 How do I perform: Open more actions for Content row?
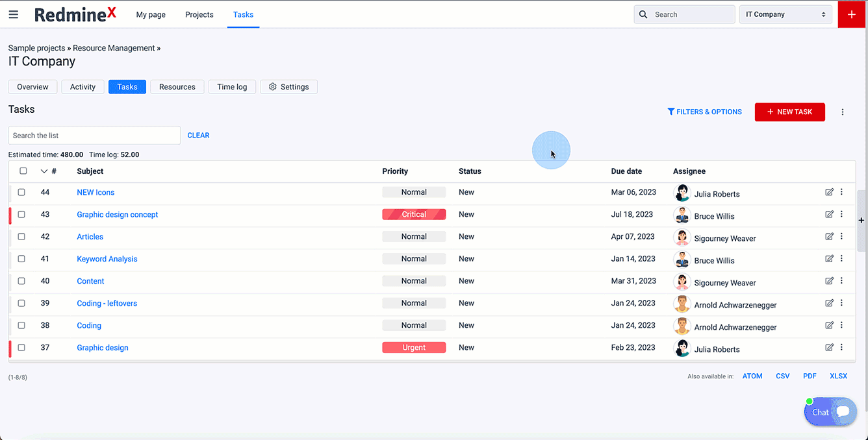(841, 281)
